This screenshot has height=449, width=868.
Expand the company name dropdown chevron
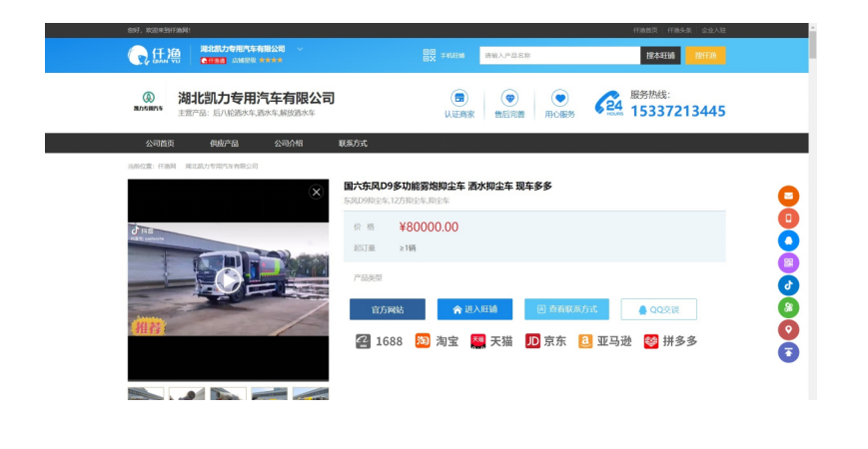[x=300, y=49]
